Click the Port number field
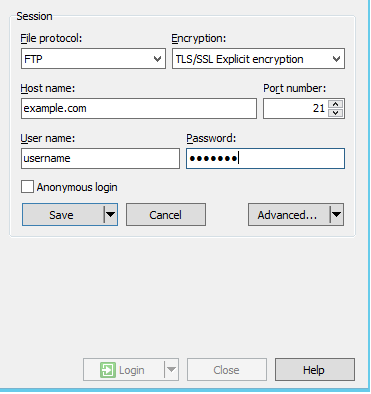 tap(295, 108)
